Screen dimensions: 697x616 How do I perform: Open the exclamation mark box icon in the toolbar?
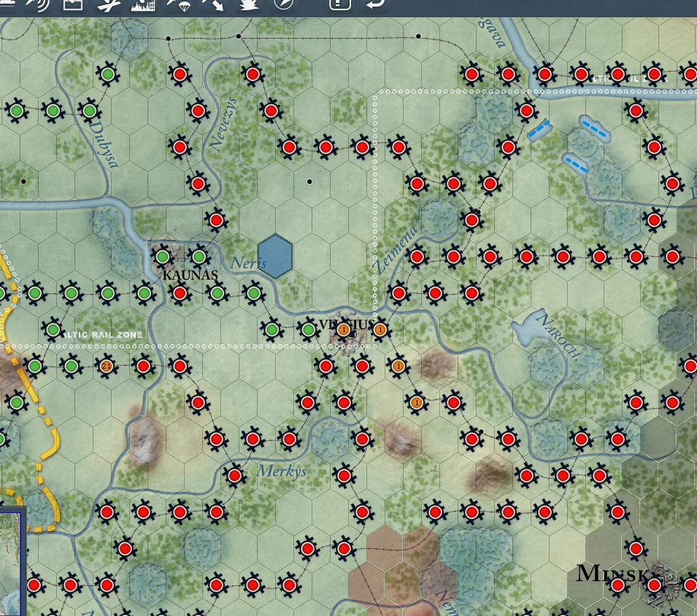click(340, 4)
